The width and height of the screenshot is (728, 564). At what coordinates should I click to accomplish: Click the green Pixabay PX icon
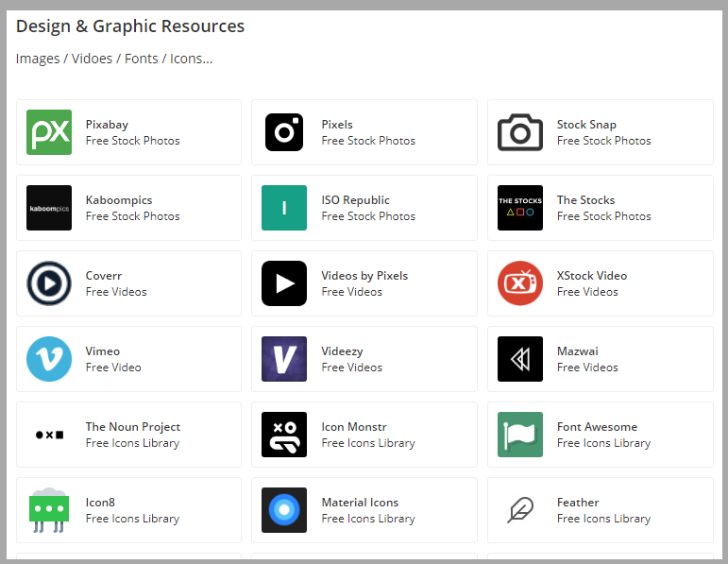tap(49, 132)
